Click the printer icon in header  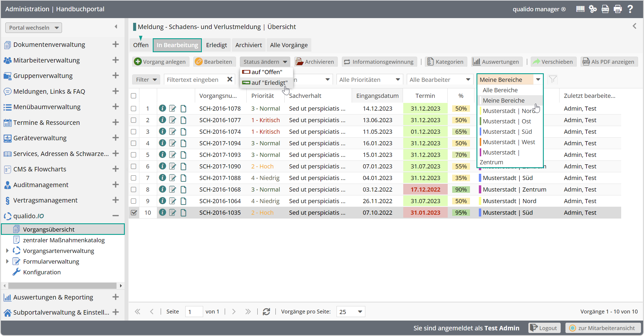pos(618,9)
